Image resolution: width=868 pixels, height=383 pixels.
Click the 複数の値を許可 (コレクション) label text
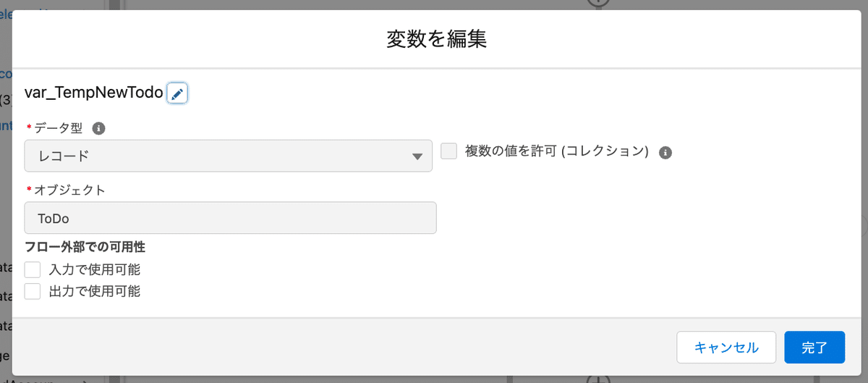pos(556,151)
